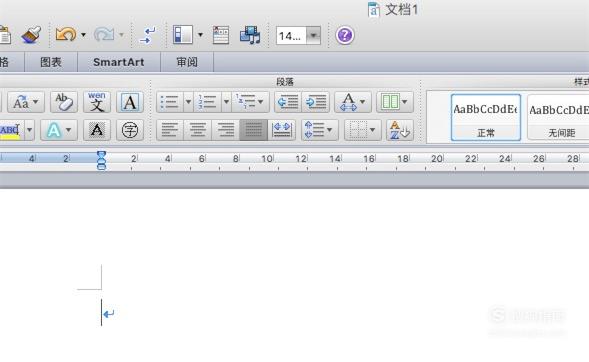Image resolution: width=589 pixels, height=362 pixels.
Task: Open the columns layout dropdown
Action: [x=395, y=102]
